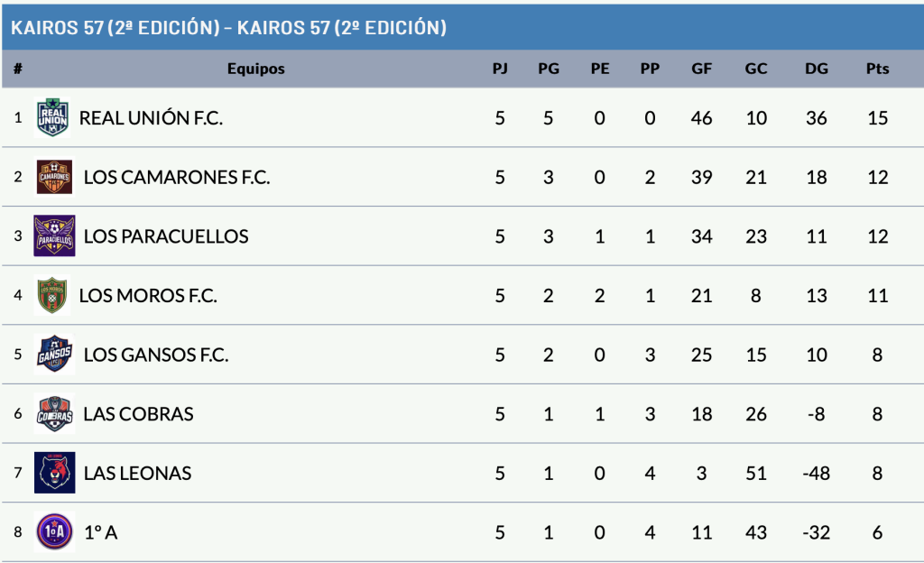Sort table by GF column header
The image size is (924, 563).
click(701, 69)
